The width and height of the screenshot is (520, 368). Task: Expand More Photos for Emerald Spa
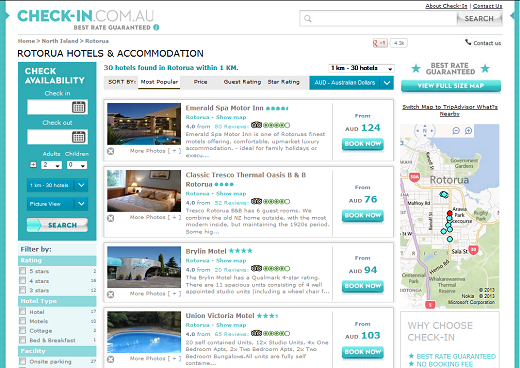[x=155, y=151]
